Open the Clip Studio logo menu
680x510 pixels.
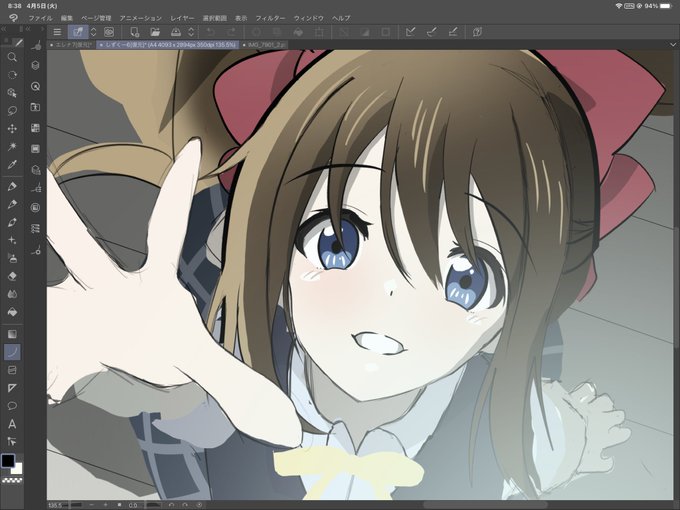(x=13, y=18)
